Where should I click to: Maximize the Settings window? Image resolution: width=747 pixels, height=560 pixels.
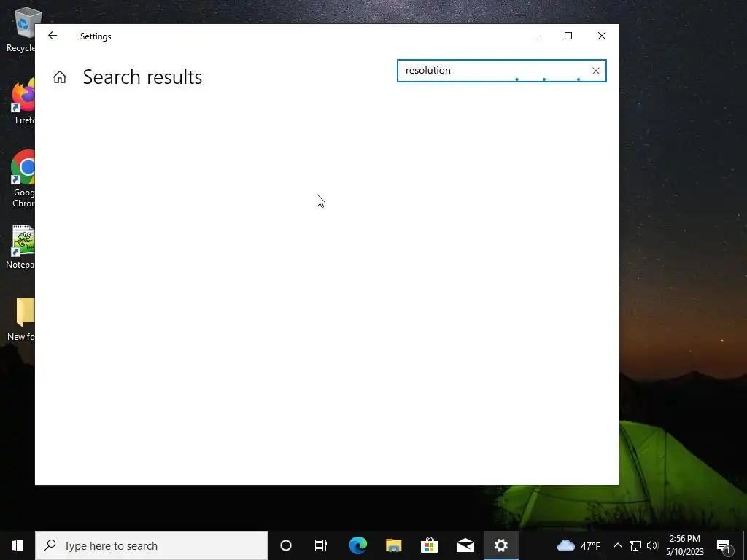[568, 36]
